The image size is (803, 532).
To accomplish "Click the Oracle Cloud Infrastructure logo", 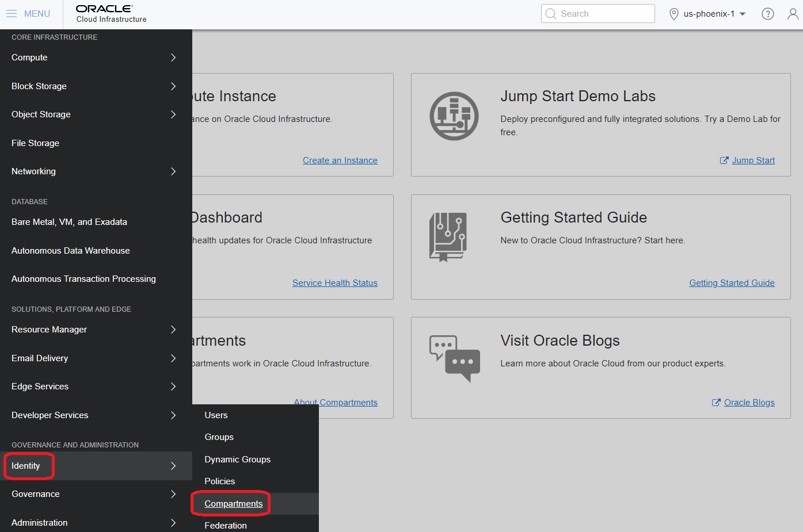I will click(x=111, y=14).
